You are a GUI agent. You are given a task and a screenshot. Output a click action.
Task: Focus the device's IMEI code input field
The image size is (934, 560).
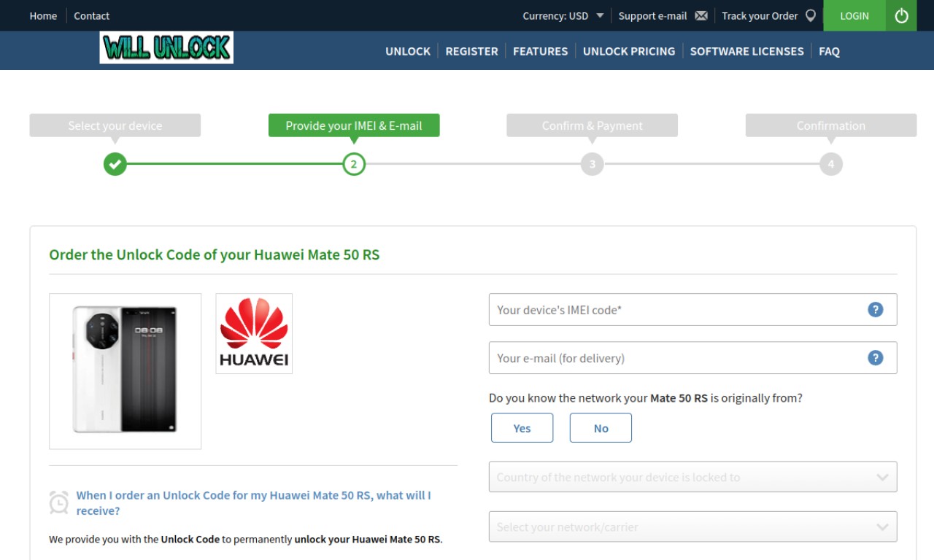(x=692, y=309)
